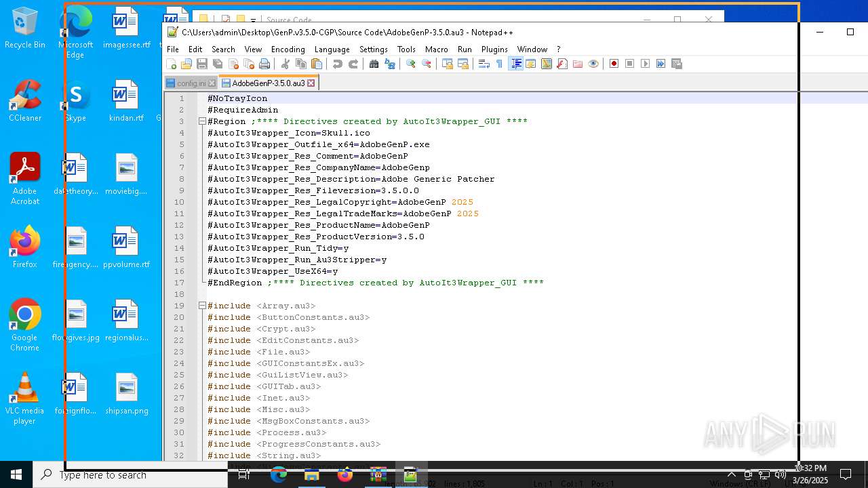
Task: Open the ? help menu
Action: pos(558,49)
